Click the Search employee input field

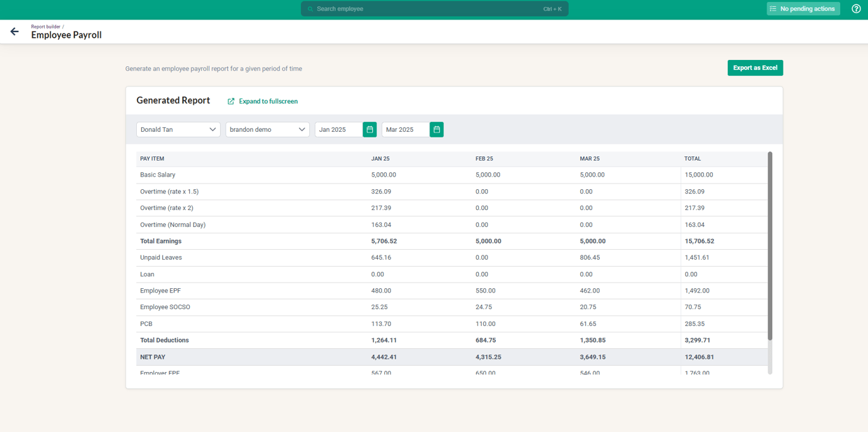(433, 8)
